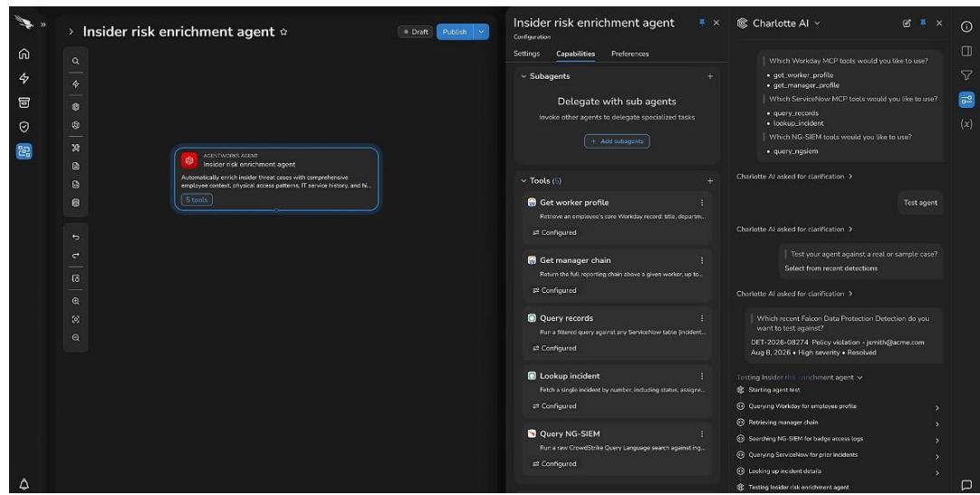Click the filter funnel icon in right rail
This screenshot has height=495, width=980.
click(966, 75)
